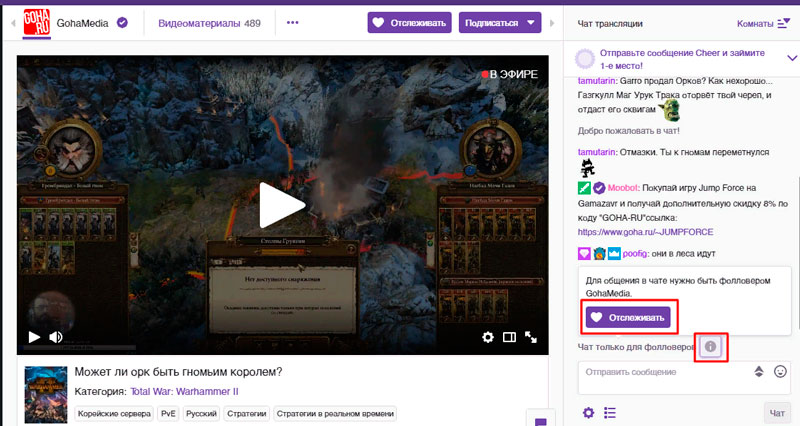Click Moobot's green moderator sword badge
800x426 pixels.
tap(584, 188)
